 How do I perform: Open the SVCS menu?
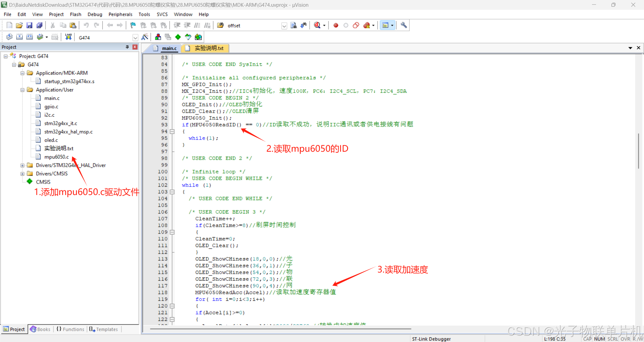pos(162,14)
